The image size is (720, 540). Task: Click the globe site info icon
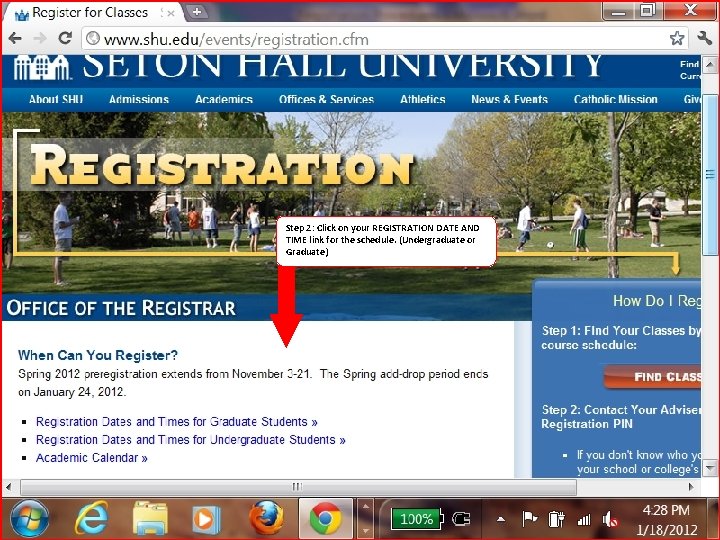coord(93,38)
